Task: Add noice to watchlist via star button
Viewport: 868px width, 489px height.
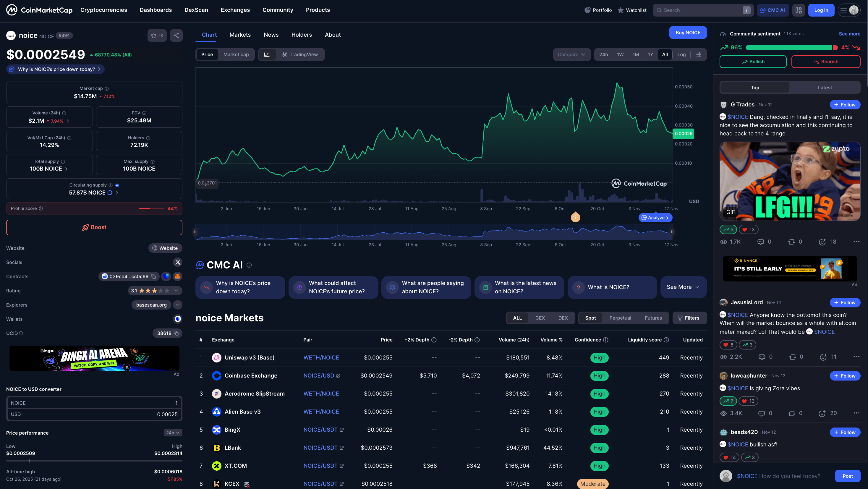Action: pos(157,35)
